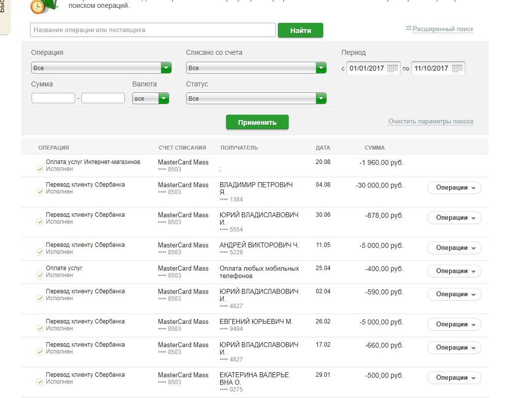The width and height of the screenshot is (532, 398).
Task: Click status checkmark of Екатерина transfer row
Action: click(x=40, y=382)
